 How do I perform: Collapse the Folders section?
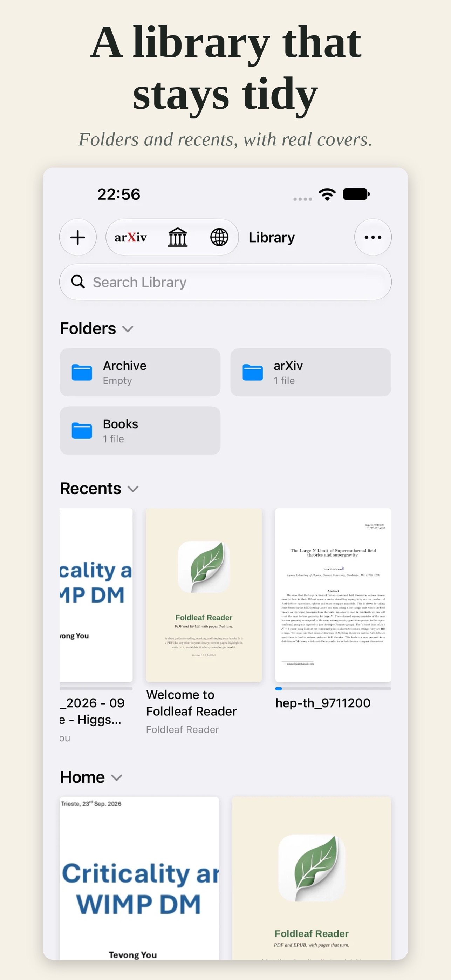(x=128, y=329)
